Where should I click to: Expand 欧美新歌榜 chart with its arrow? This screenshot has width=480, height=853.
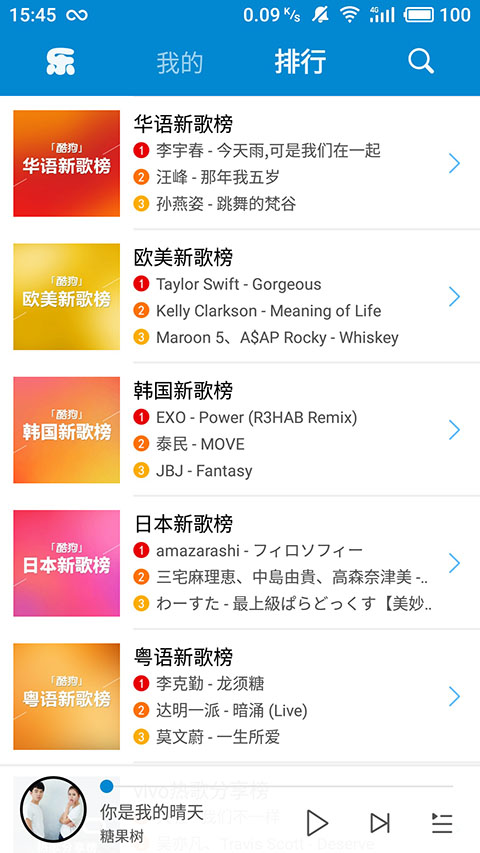[x=454, y=296]
